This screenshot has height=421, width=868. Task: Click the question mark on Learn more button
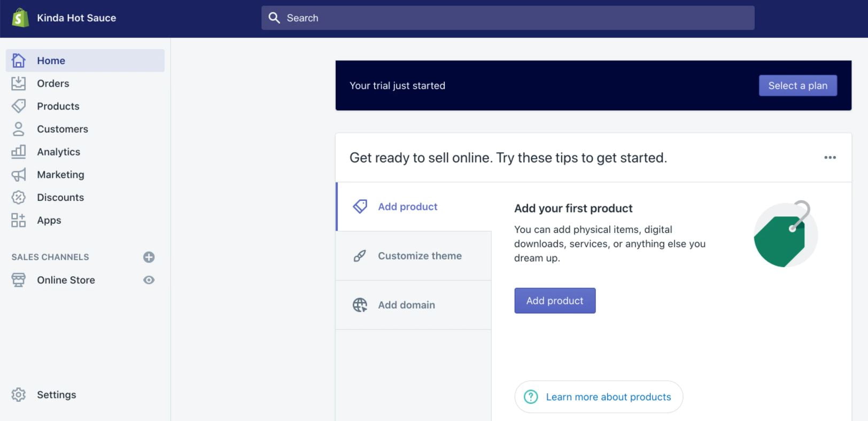coord(531,397)
